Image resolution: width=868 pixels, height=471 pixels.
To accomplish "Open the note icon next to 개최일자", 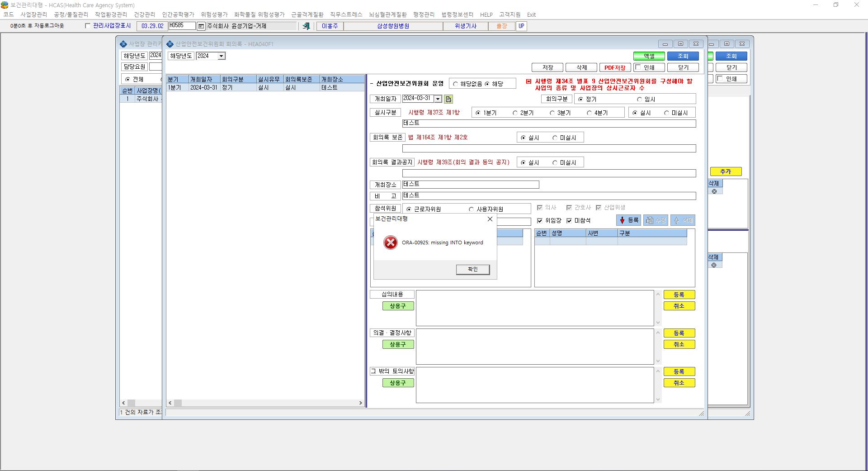I will click(448, 99).
